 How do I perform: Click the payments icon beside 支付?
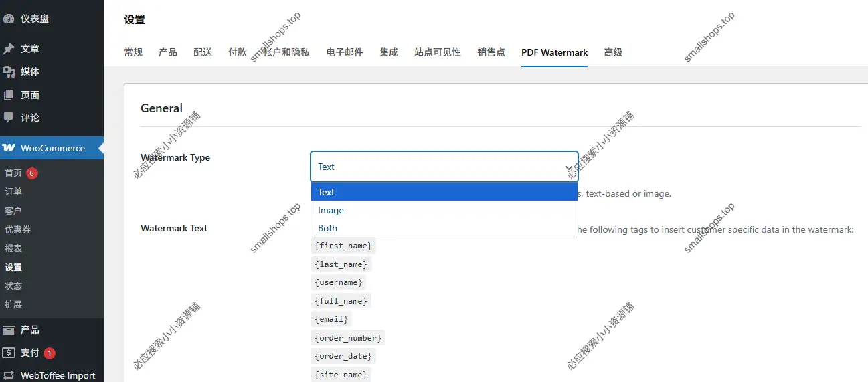click(x=9, y=353)
